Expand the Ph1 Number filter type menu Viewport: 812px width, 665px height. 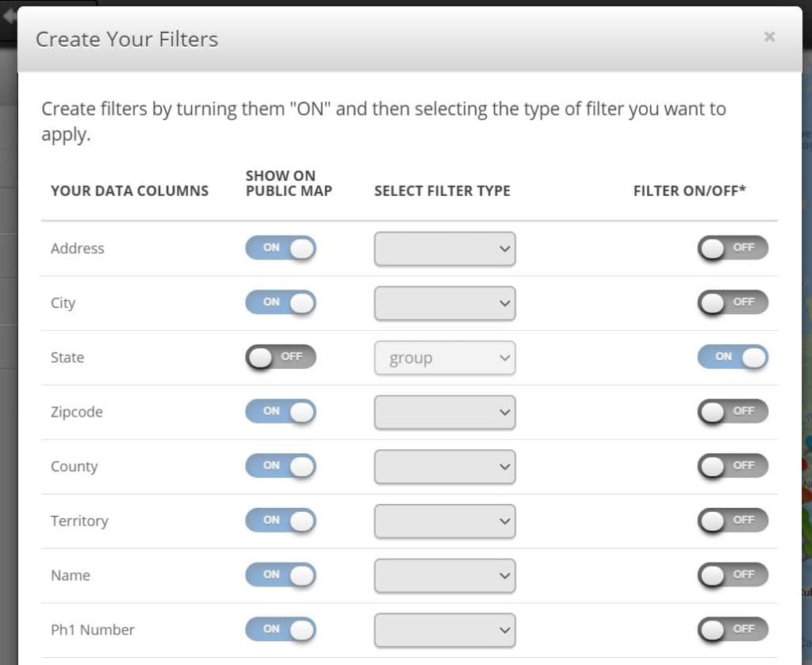444,629
